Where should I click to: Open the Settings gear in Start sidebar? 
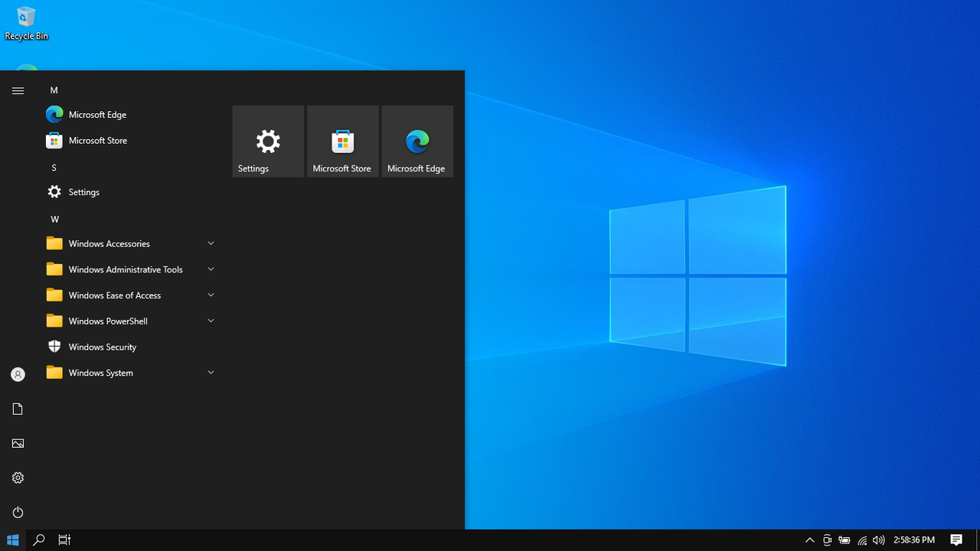click(x=18, y=478)
